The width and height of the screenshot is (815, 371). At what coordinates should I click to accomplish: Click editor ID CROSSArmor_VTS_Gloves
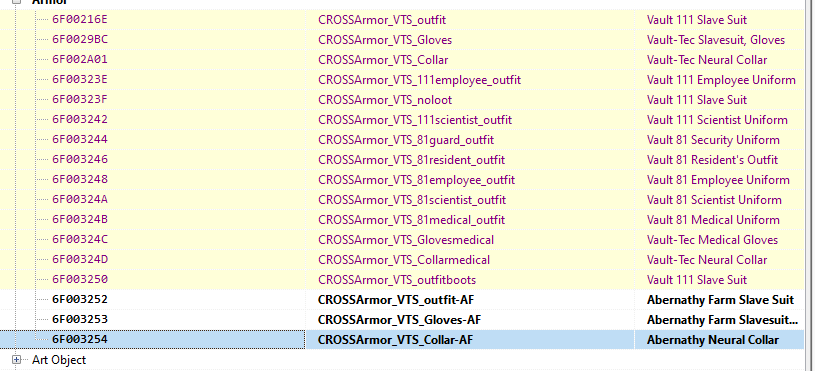point(385,39)
